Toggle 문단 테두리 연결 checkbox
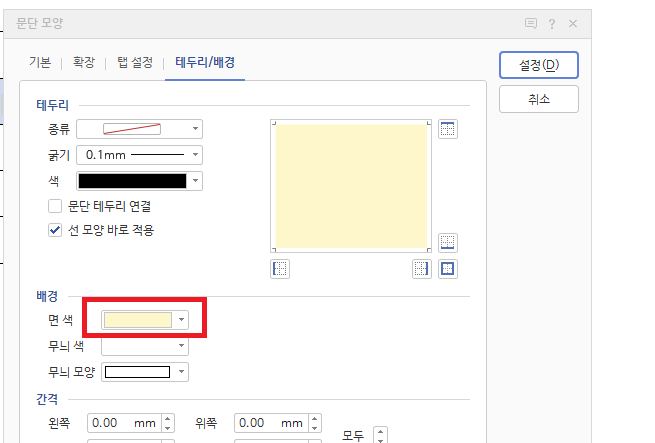This screenshot has width=655, height=443. pyautogui.click(x=56, y=207)
